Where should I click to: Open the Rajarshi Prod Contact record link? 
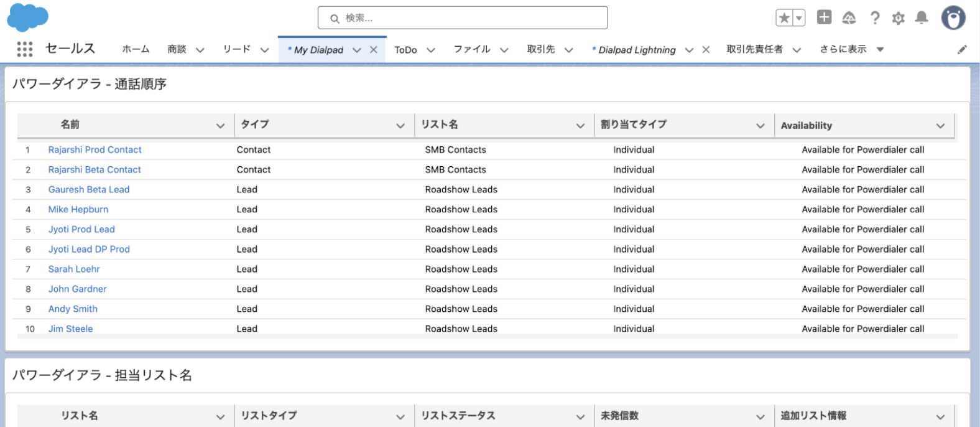click(x=95, y=150)
